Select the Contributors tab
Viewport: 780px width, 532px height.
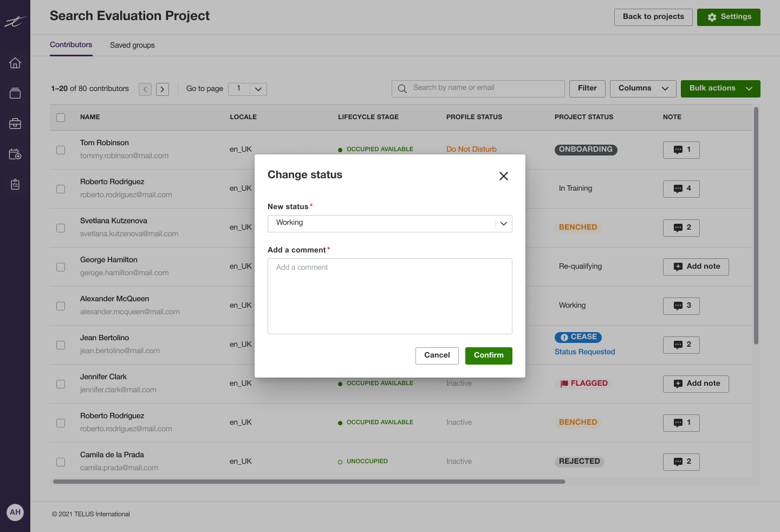tap(71, 45)
